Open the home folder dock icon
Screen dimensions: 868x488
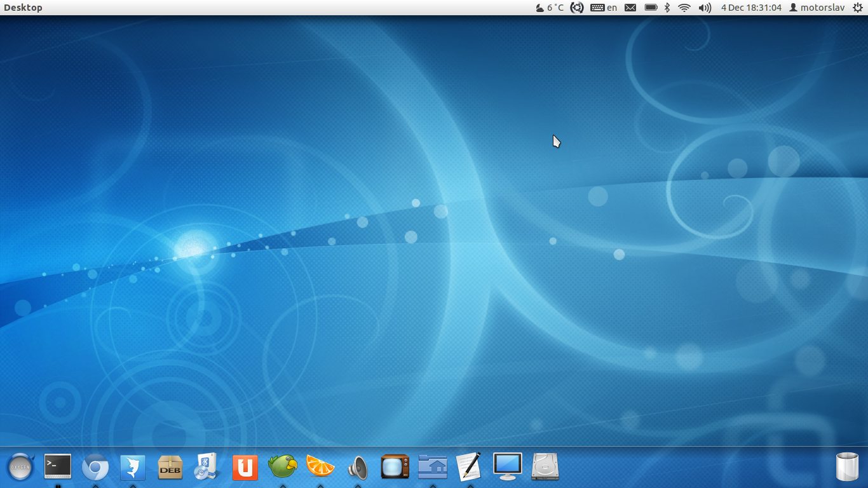click(433, 467)
